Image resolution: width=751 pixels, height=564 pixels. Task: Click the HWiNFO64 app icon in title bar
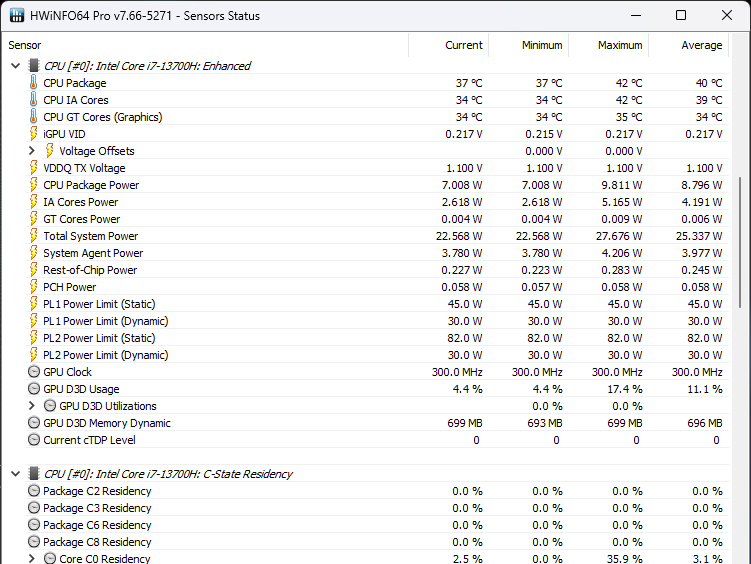click(x=18, y=16)
